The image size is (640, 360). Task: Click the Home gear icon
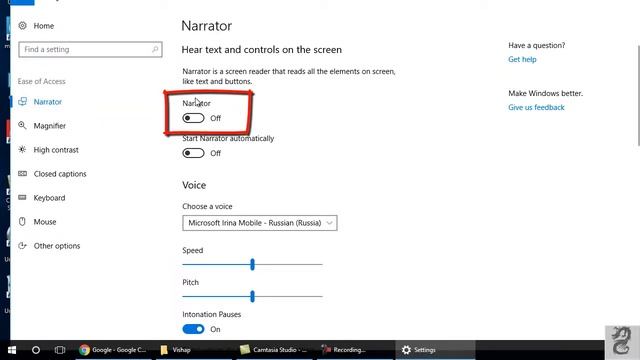coord(22,25)
